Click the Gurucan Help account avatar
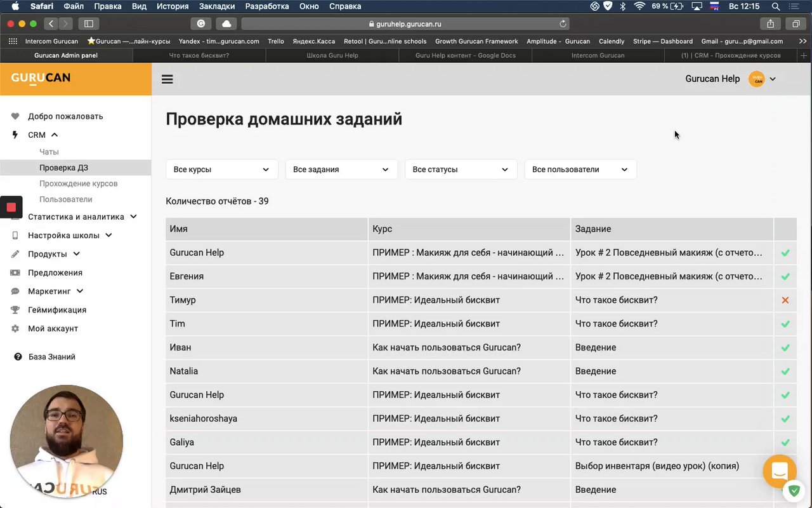Screen dimensions: 812x508 pos(757,79)
